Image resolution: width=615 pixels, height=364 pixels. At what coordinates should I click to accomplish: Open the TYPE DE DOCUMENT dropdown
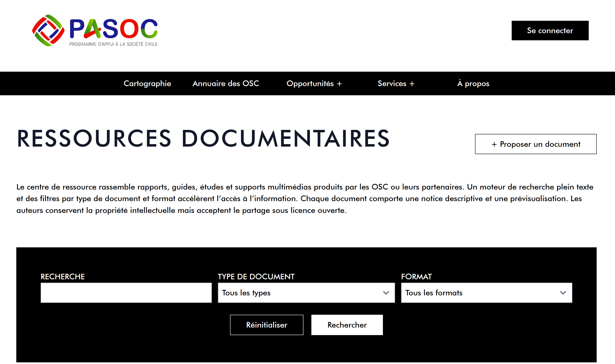click(306, 292)
